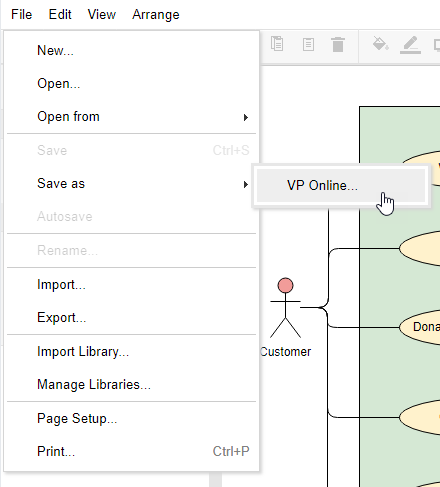Select the line color pencil icon

pyautogui.click(x=410, y=45)
